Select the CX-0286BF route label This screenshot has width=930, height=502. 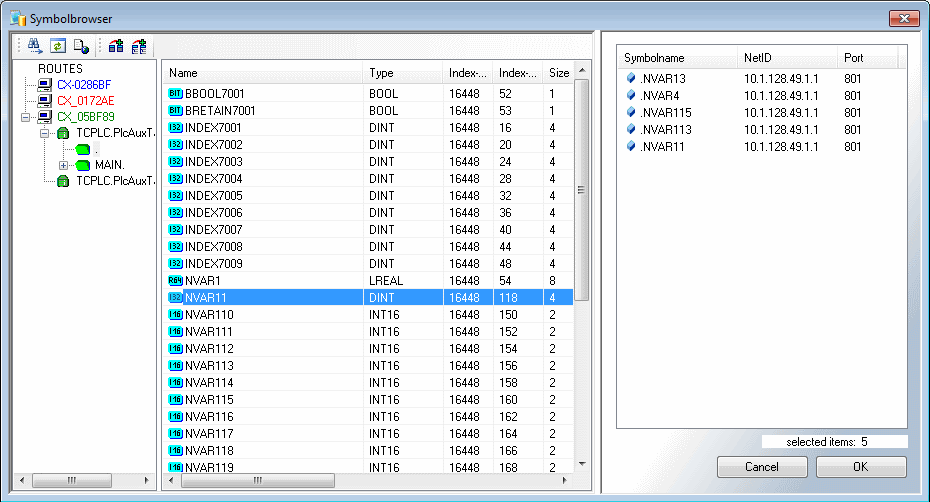point(84,85)
